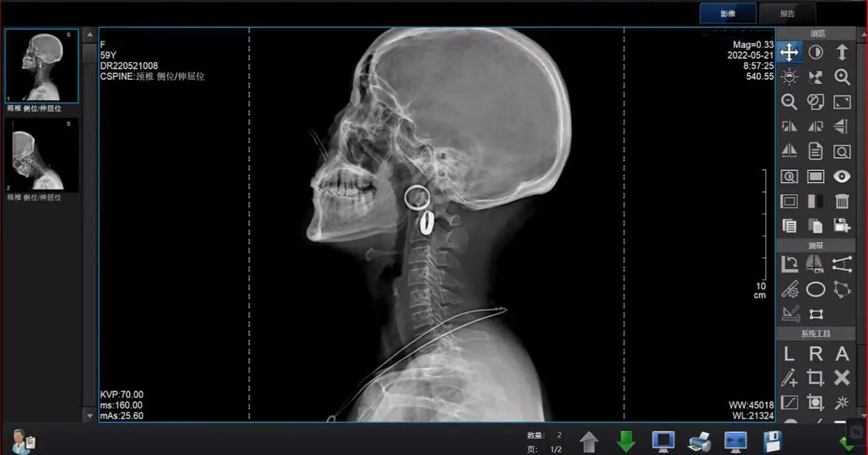868x455 pixels.
Task: Select the brightness adjustment sun icon
Action: coord(789,77)
